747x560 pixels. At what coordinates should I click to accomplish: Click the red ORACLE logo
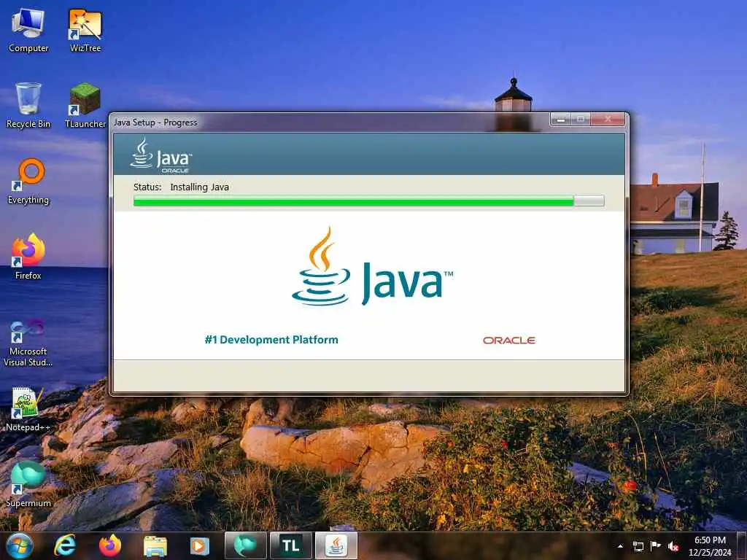509,341
